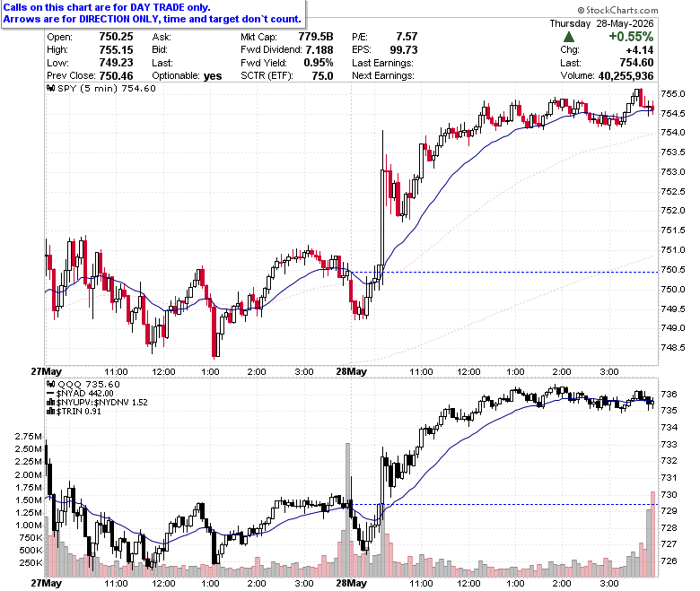This screenshot has height=591, width=700.
Task: Click the SCTR (ETF) value 75.0
Action: coord(322,76)
